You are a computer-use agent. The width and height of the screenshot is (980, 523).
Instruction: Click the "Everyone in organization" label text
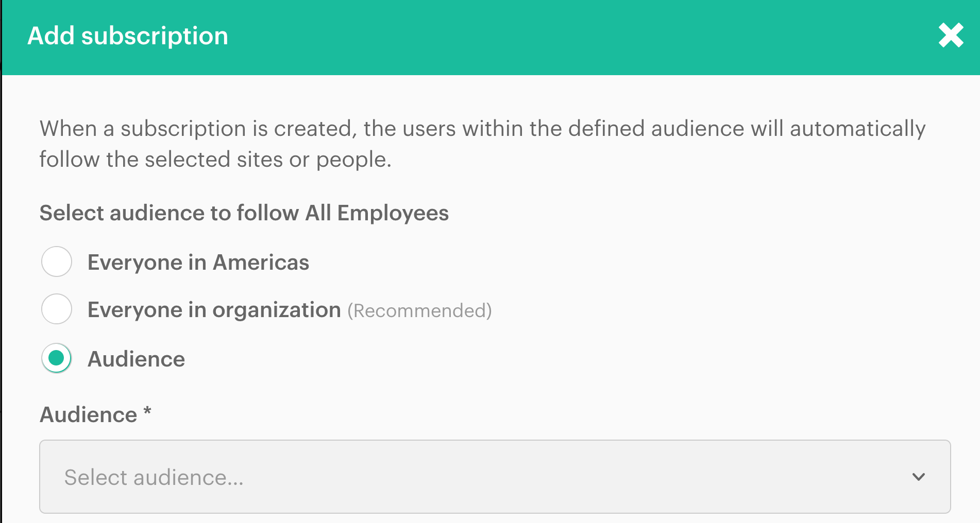[214, 310]
